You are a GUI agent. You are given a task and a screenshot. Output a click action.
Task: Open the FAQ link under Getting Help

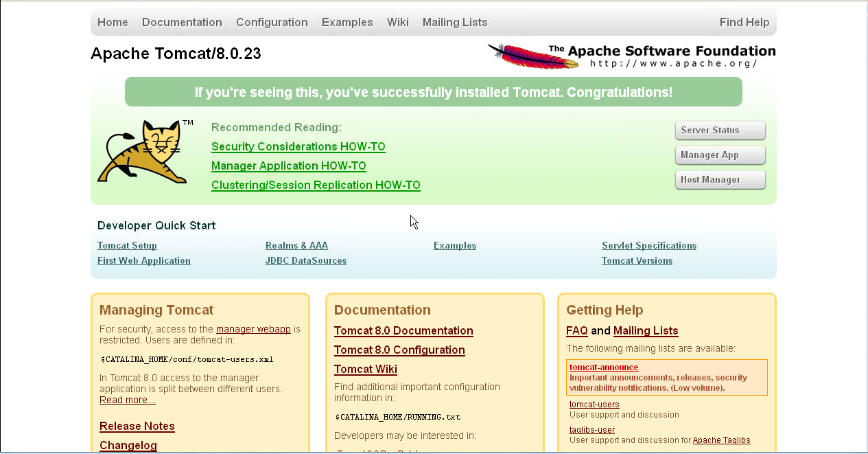pos(577,330)
